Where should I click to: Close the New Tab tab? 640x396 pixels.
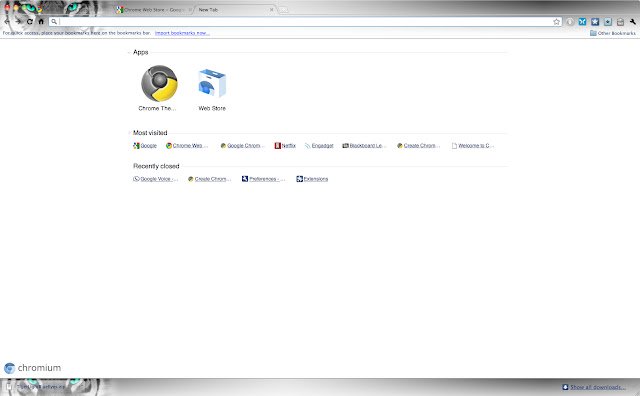click(x=271, y=9)
